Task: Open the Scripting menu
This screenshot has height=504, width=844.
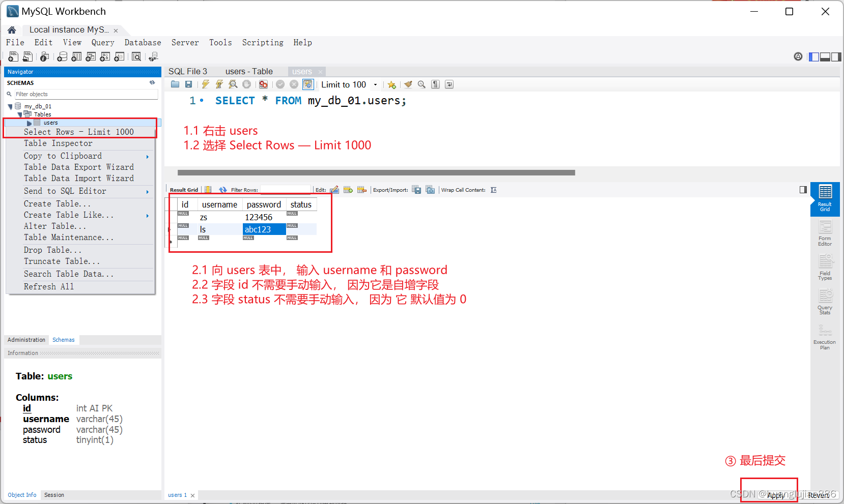Action: click(263, 43)
